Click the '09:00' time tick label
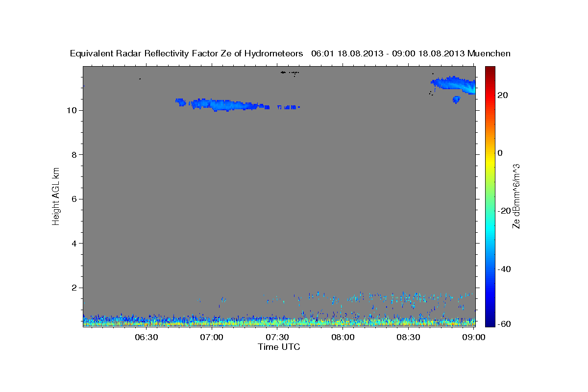 pos(473,337)
